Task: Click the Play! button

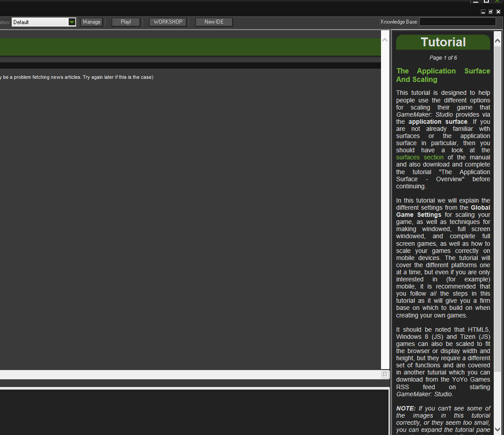Action: coord(126,22)
